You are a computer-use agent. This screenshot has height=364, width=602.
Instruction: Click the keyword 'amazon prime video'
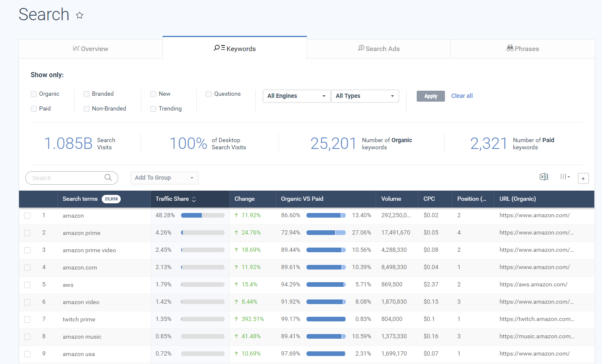click(x=89, y=251)
